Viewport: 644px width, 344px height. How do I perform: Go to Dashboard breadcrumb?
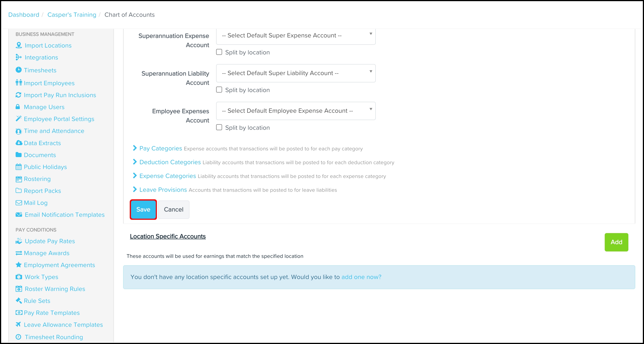(24, 15)
